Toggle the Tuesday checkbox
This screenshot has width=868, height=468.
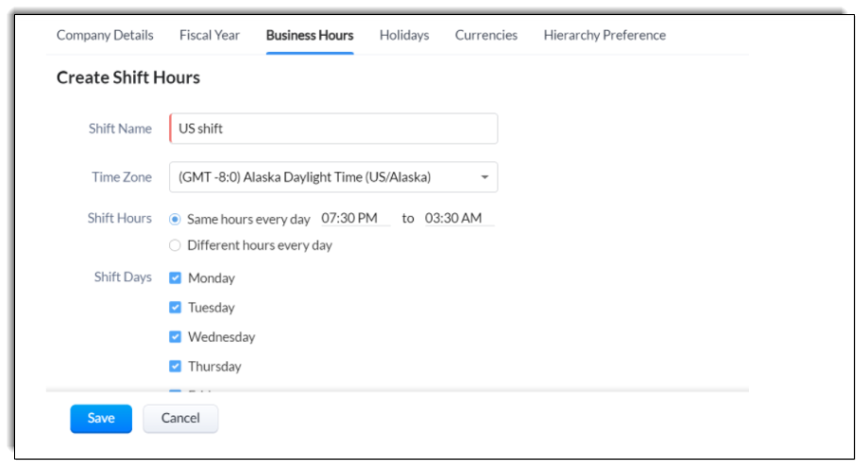[x=175, y=307]
